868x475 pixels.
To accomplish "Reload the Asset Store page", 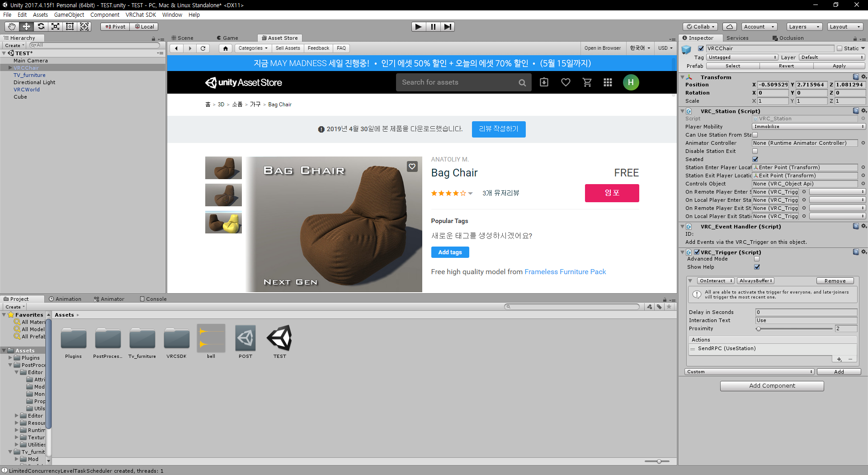I will pos(203,48).
